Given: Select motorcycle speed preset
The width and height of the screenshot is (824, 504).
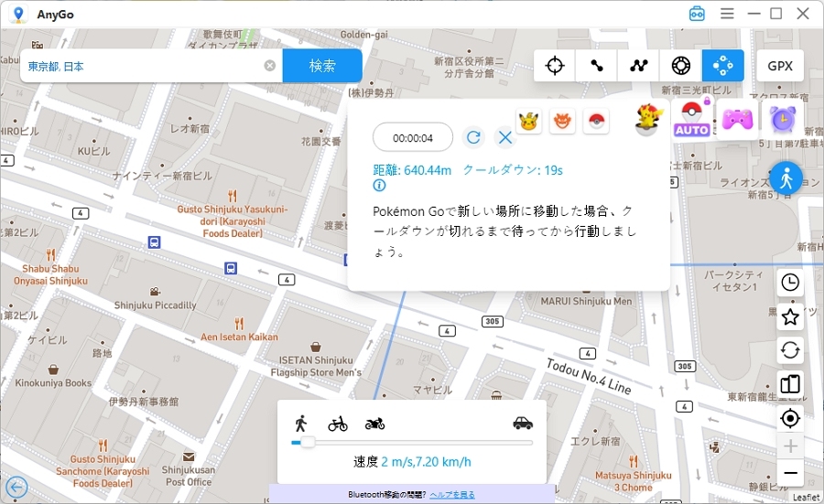Looking at the screenshot, I should (374, 424).
